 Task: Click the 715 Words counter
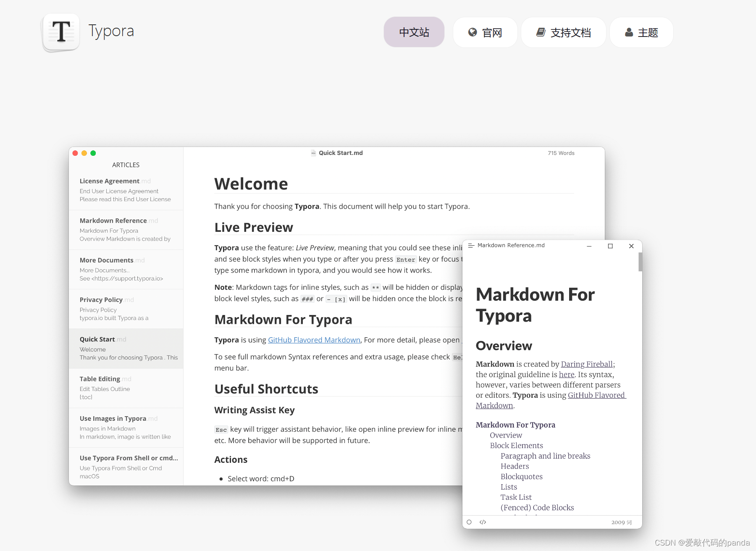pos(561,153)
